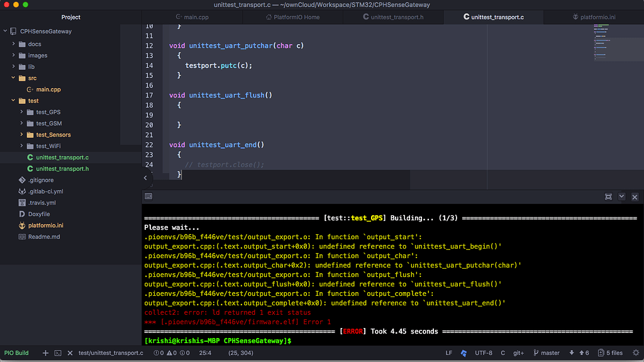Collapse the tree view with the arrow handle
The height and width of the screenshot is (362, 644).
tap(145, 178)
